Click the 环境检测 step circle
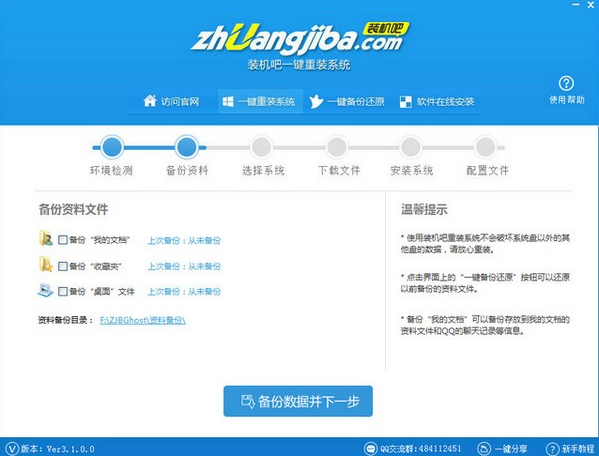 [x=112, y=147]
